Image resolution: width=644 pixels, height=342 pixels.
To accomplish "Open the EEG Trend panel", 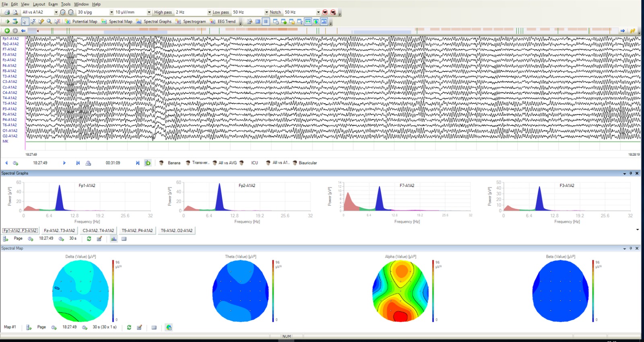I will point(223,22).
